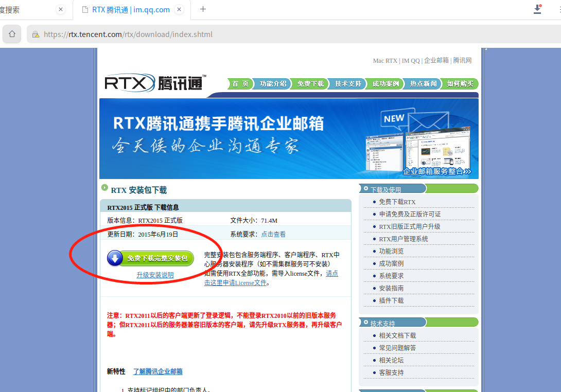The height and width of the screenshot is (392, 561).
Task: Click the red 注意 warning paragraph
Action: click(x=224, y=325)
